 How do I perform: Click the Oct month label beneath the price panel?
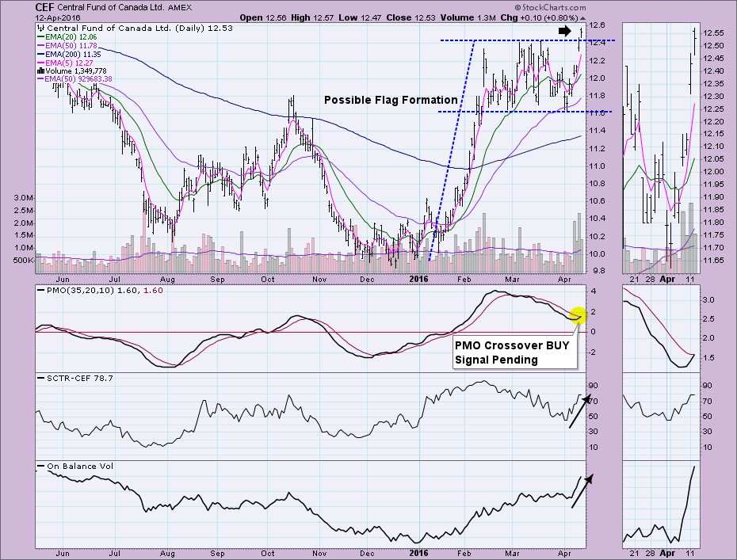(267, 280)
